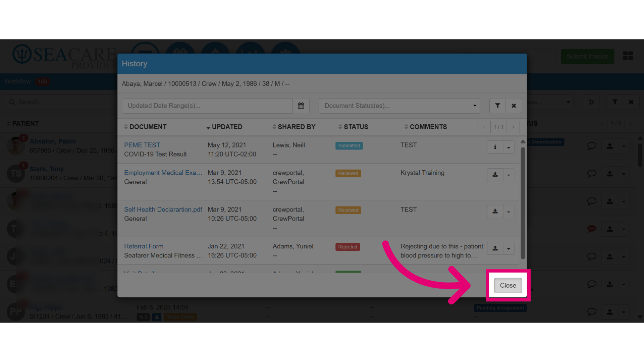Viewport: 644px width, 362px height.
Task: Open the Employment Medical Exa... document link
Action: pyautogui.click(x=163, y=173)
